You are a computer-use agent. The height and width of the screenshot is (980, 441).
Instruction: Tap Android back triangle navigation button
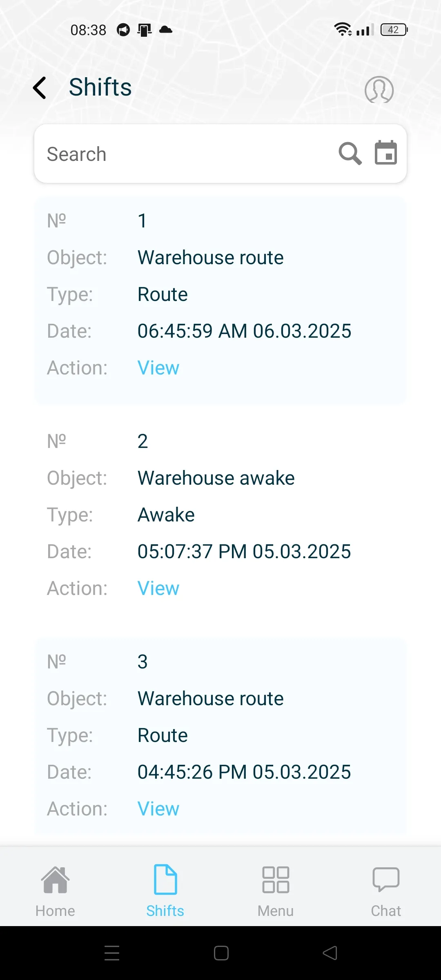click(330, 953)
